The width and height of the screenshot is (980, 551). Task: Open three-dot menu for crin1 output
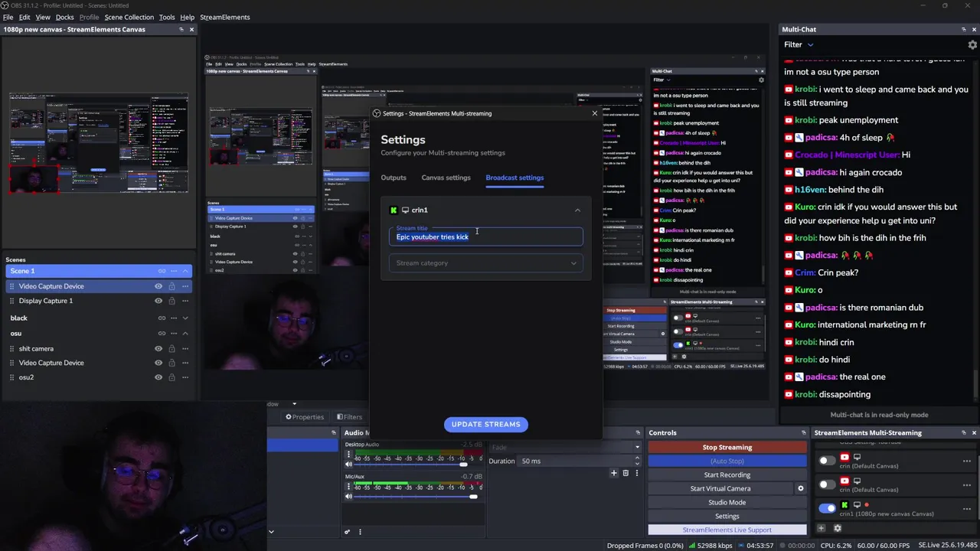point(967,508)
